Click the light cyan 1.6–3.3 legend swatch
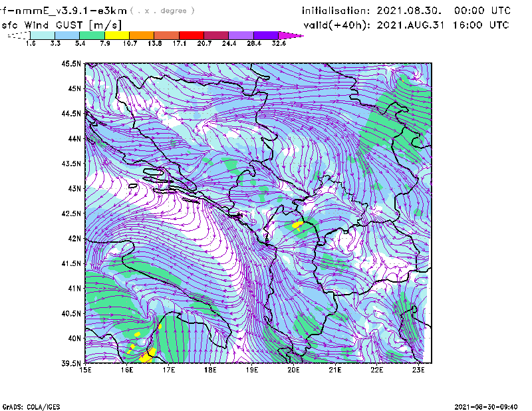Image resolution: width=532 pixels, height=411 pixels. [x=43, y=35]
